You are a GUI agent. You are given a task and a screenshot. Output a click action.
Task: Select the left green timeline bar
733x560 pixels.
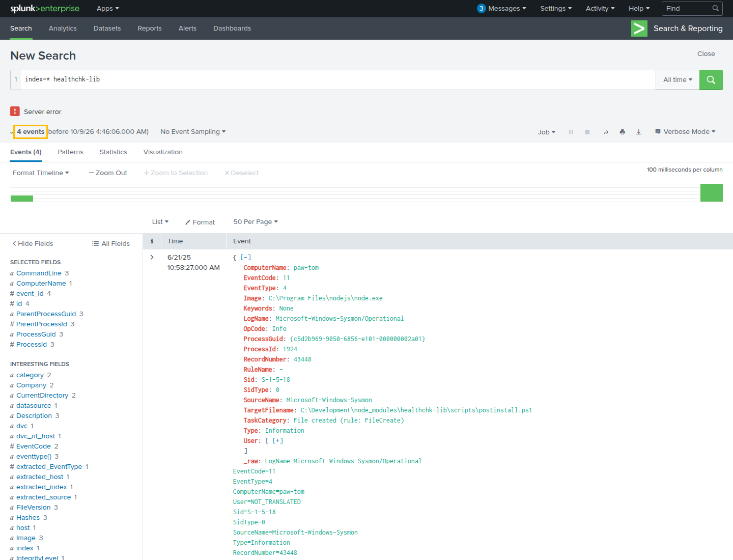tap(22, 199)
